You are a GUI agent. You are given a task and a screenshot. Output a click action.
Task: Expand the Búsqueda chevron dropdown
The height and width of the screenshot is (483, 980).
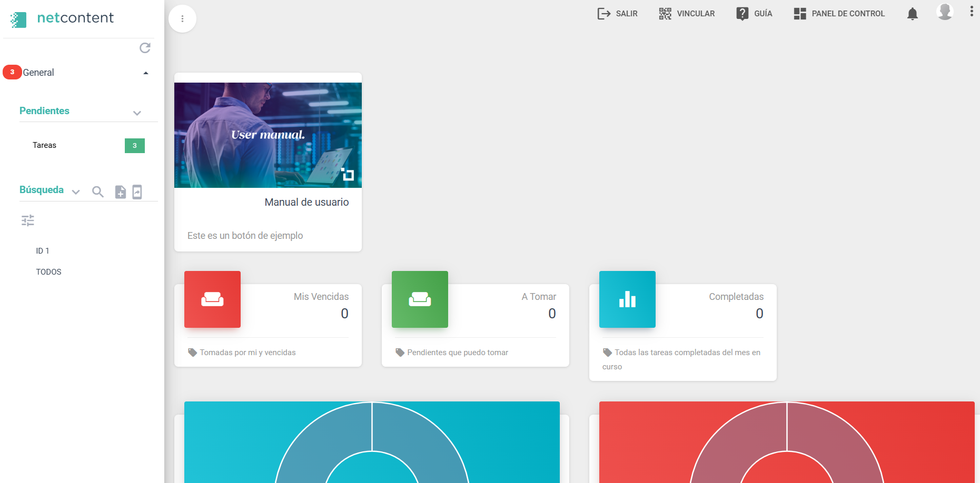coord(76,192)
